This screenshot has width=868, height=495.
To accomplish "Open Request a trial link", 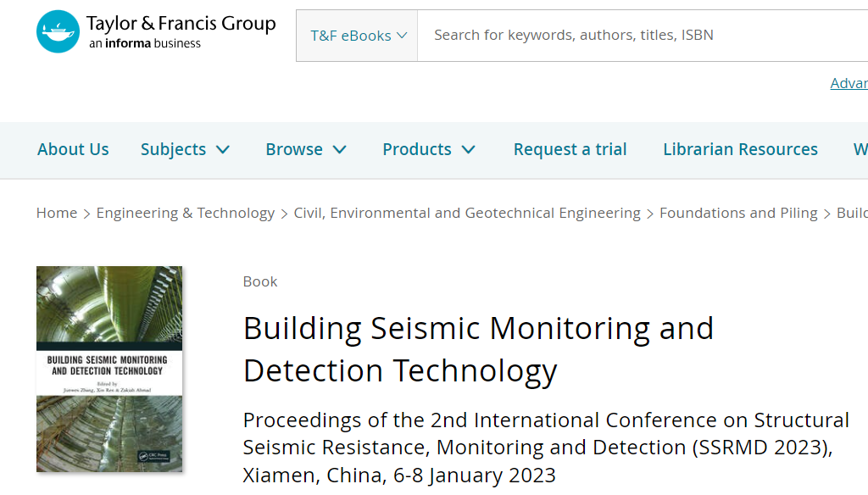I will tap(570, 149).
